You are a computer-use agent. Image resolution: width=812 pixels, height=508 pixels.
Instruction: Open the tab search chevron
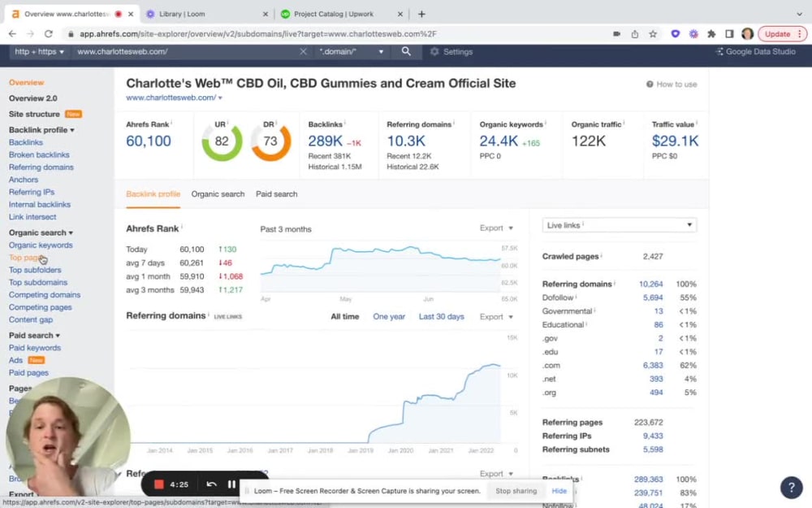(799, 14)
